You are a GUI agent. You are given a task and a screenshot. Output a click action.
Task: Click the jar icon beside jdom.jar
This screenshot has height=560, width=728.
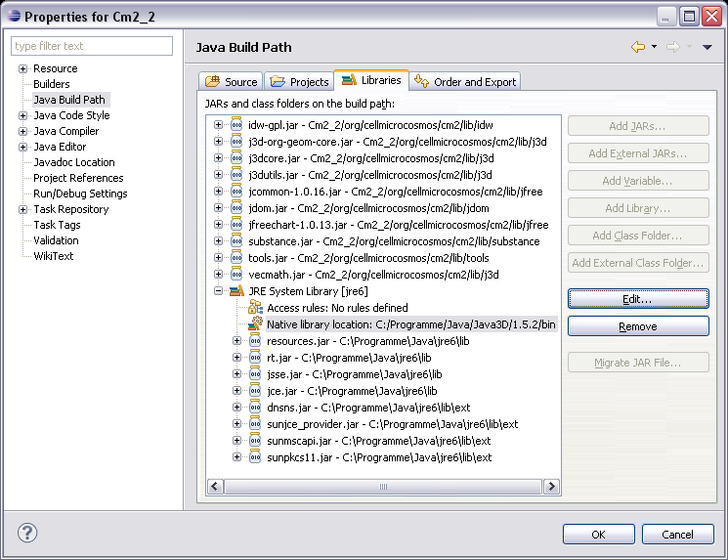(236, 207)
